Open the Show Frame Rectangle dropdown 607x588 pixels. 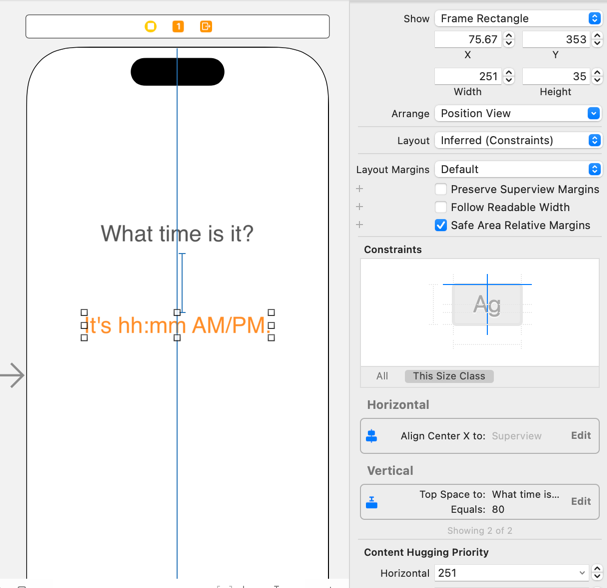click(518, 18)
